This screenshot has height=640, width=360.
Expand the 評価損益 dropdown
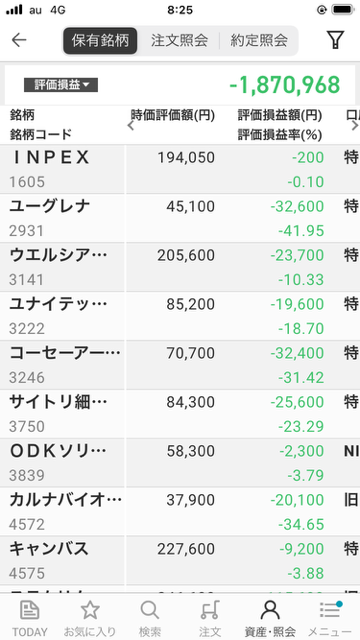coord(61,85)
